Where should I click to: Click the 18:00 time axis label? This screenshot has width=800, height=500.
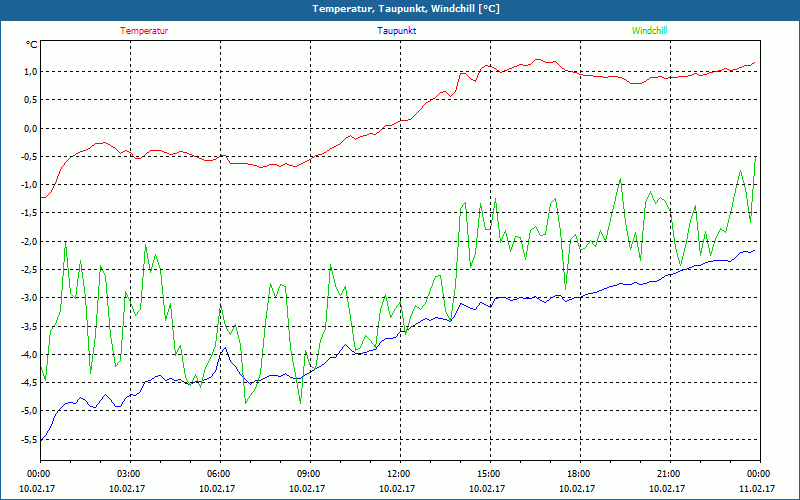point(577,474)
